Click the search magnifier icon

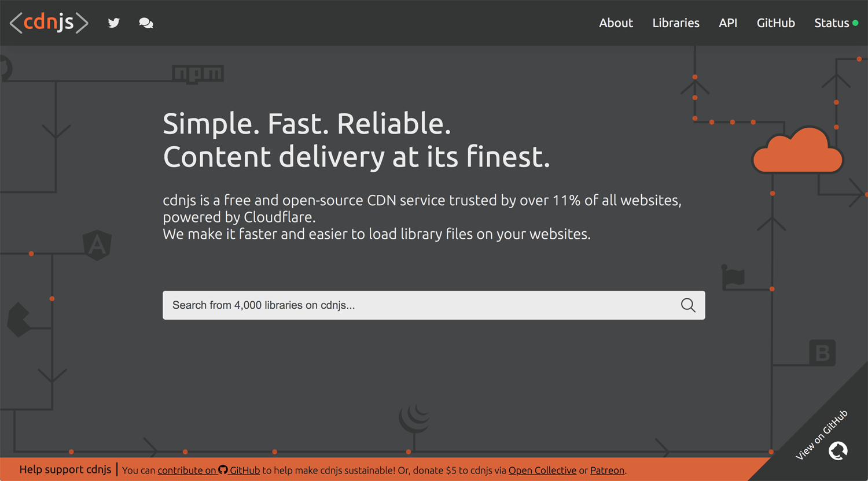pos(688,305)
